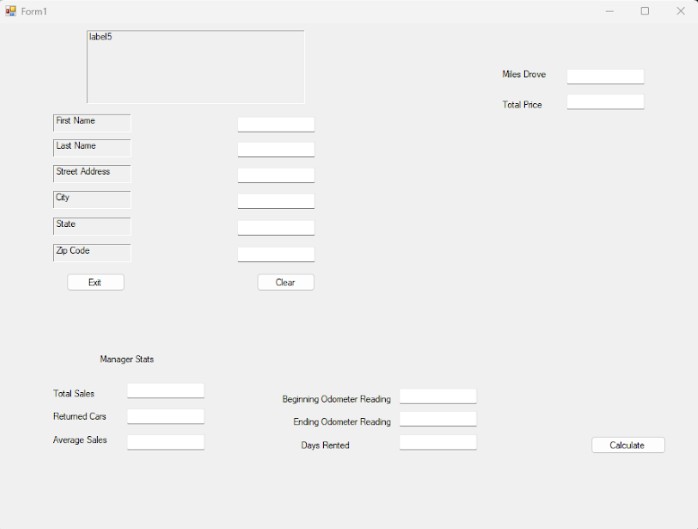
Task: Focus the Total Sales text box
Action: point(165,391)
